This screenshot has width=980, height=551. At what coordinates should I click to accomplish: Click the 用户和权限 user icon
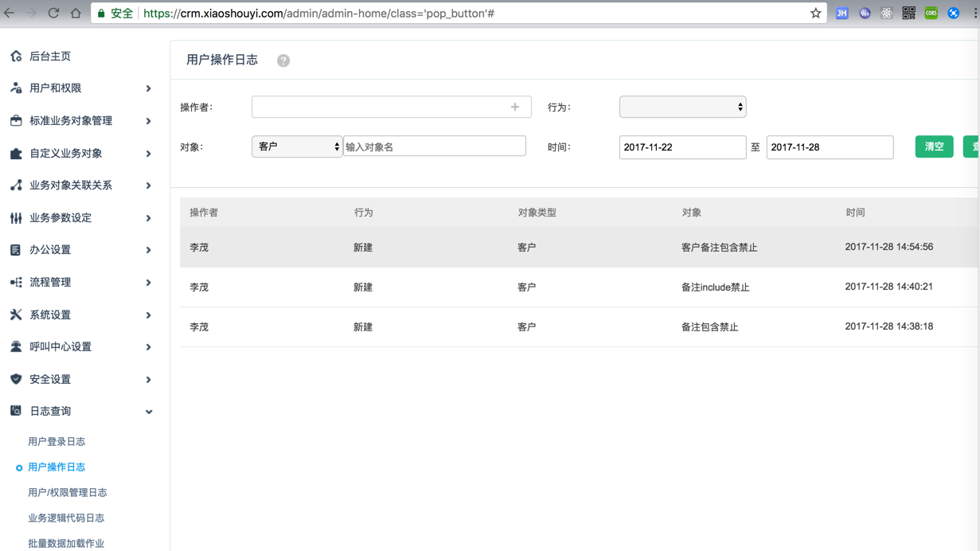(x=16, y=88)
